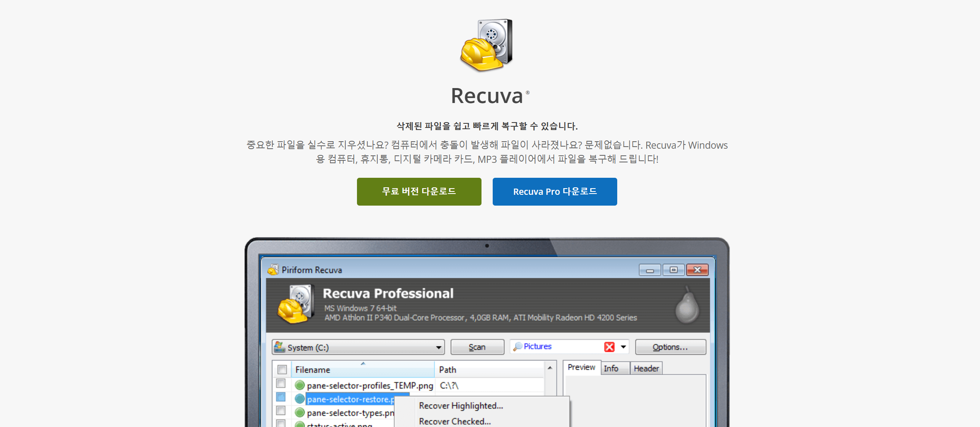
Task: Expand the filter dropdown arrow next to Pictures
Action: 623,347
